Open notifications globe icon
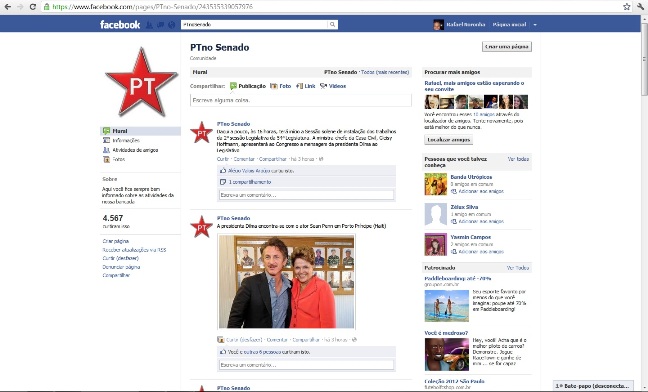 pyautogui.click(x=172, y=25)
